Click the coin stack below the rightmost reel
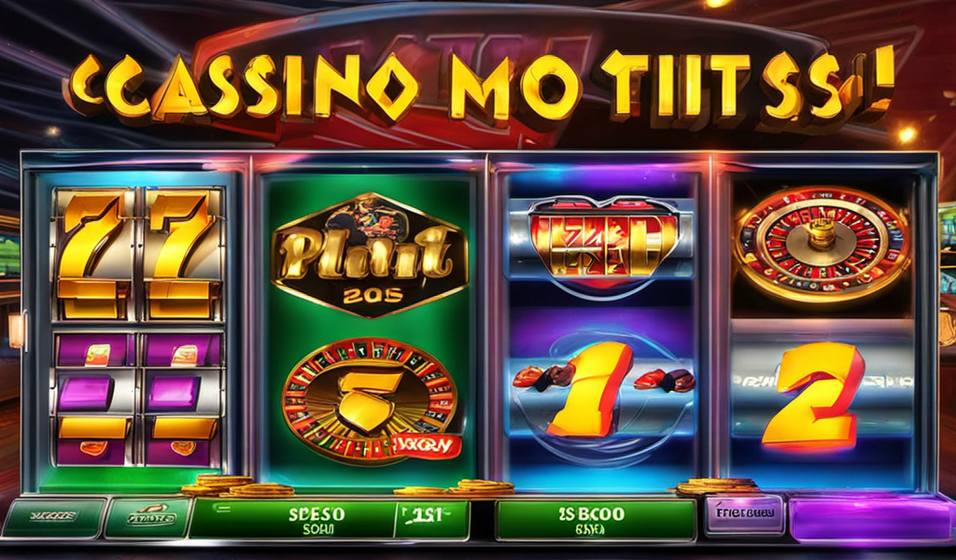This screenshot has height=560, width=956. (718, 485)
